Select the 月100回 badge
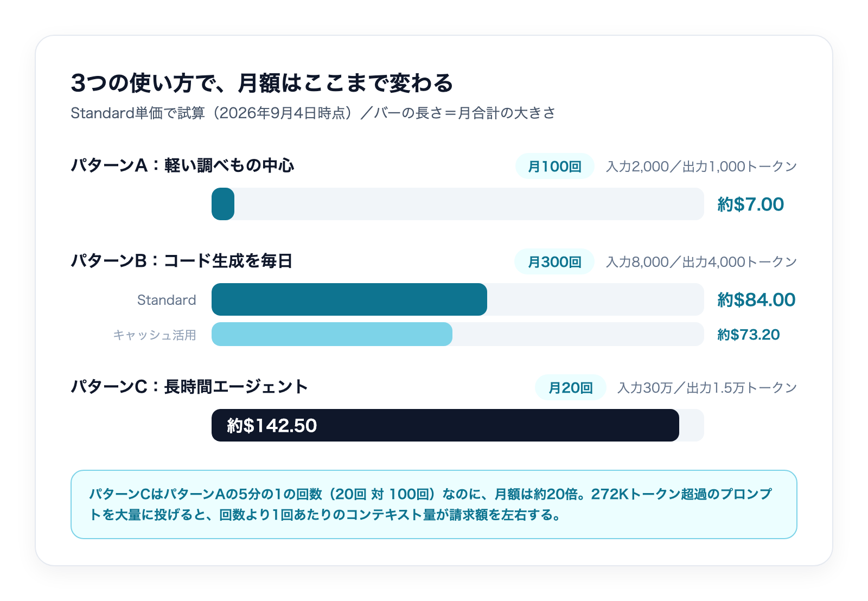868x601 pixels. tap(554, 166)
